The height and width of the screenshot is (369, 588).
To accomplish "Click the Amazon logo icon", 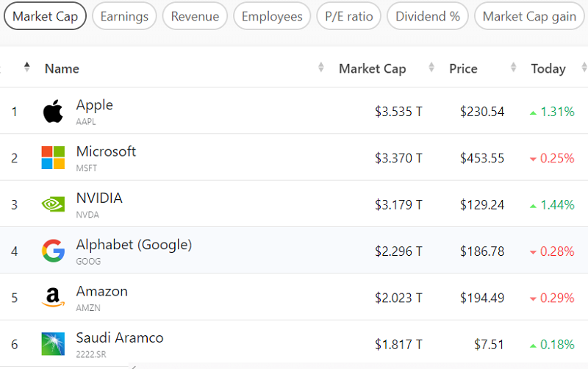I will (x=53, y=298).
